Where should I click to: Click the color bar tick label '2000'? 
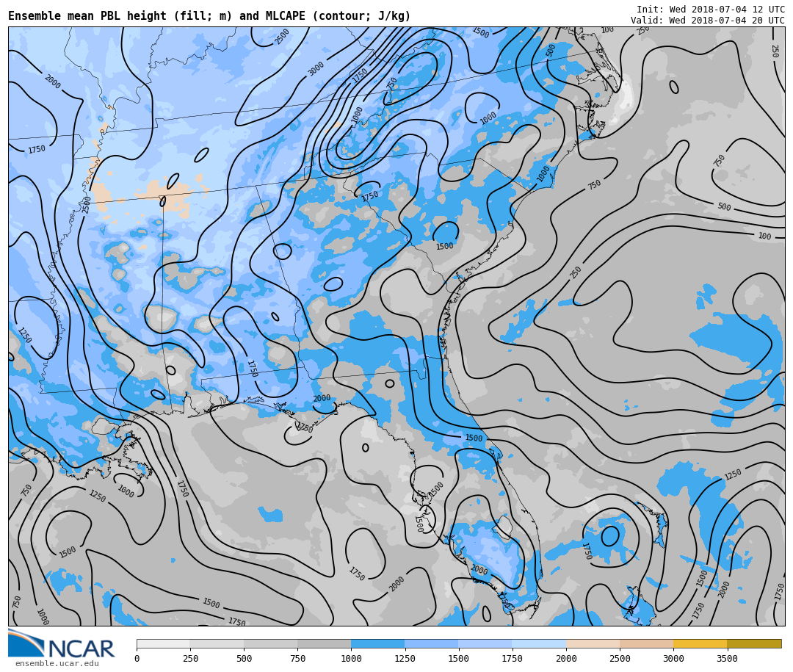566,658
